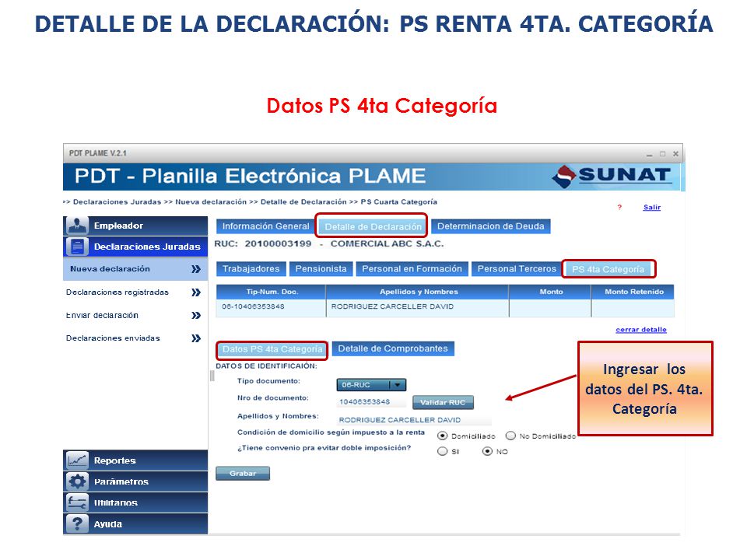Click the Reportes chart icon

(x=77, y=460)
